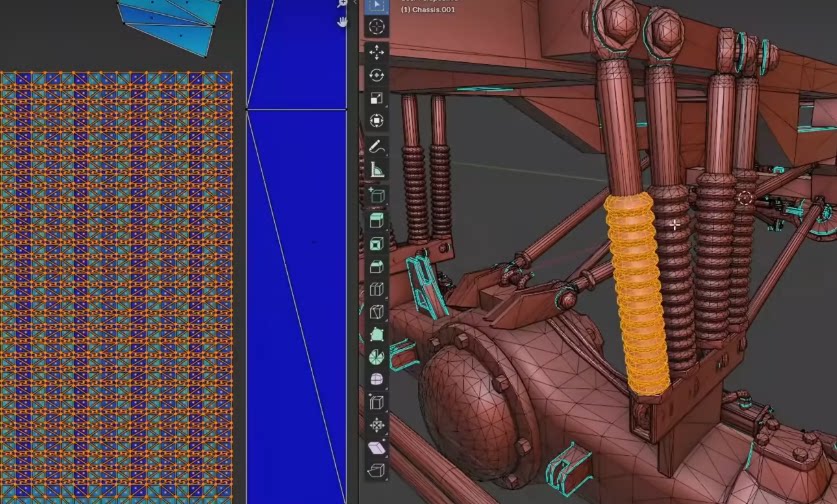Activate the Move tool
This screenshot has height=504, width=837.
click(x=376, y=52)
